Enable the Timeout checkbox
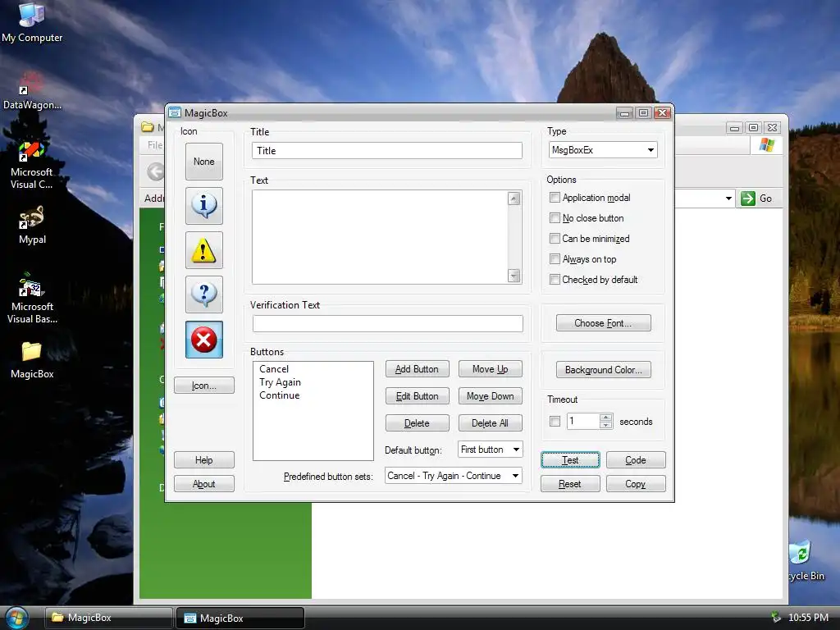Screen dimensions: 840x630 (555, 421)
